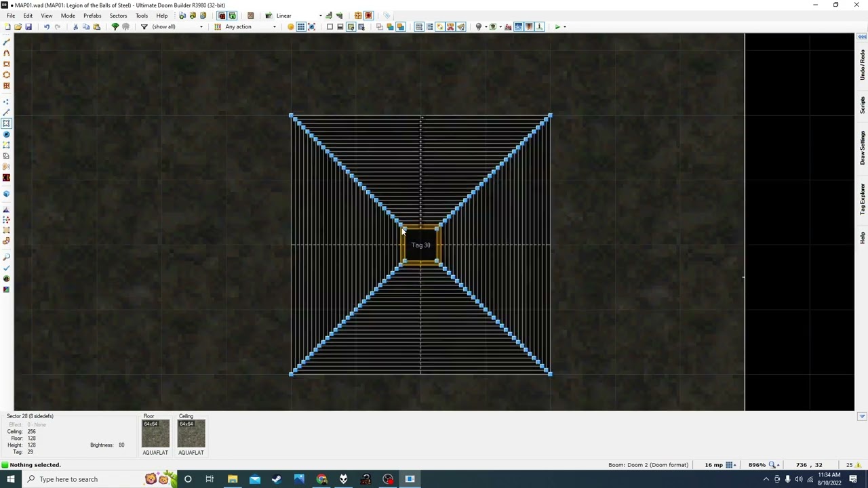Toggle the info panel button in toolbar
Image resolution: width=868 pixels, height=488 pixels.
click(540, 26)
